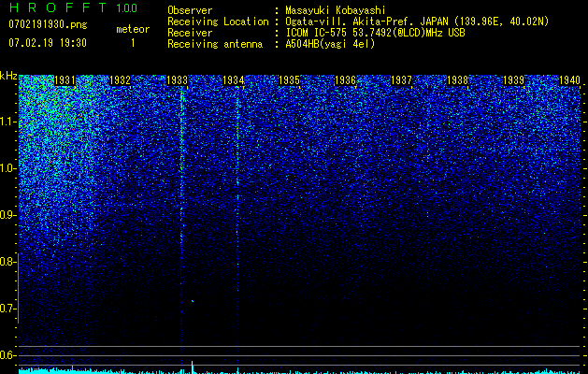
Task: Click time marker 1932
Action: pos(120,80)
